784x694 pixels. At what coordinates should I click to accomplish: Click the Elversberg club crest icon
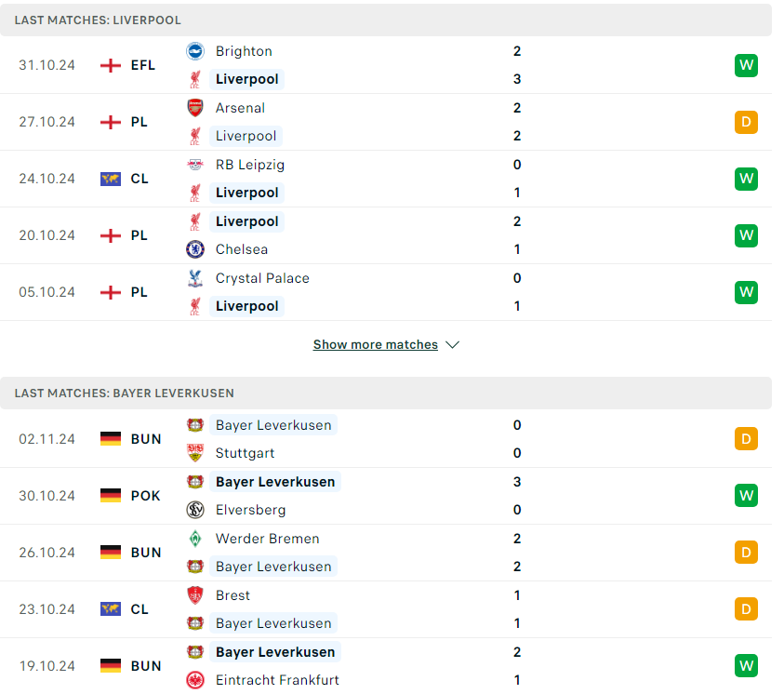coord(195,510)
